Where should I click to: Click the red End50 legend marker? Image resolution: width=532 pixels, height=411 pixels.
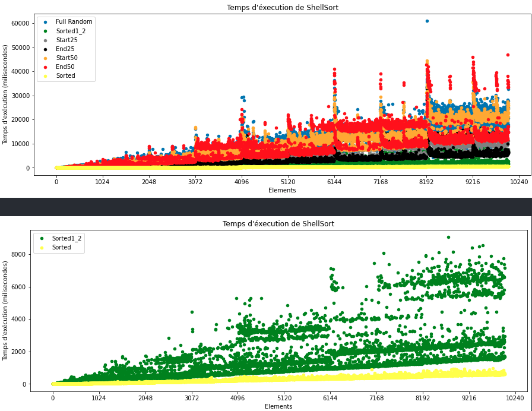(46, 67)
